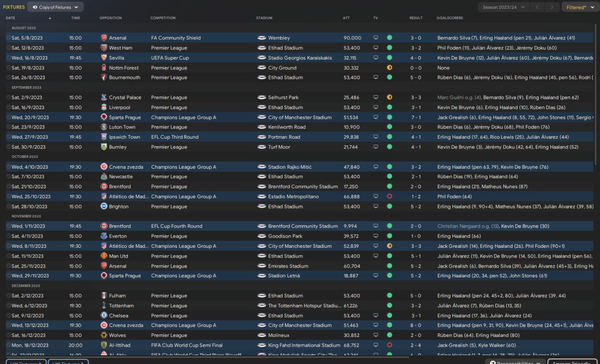Screen dimensions: 600x364
Task: Click the green win indicator for West Ham match
Action: [389, 48]
